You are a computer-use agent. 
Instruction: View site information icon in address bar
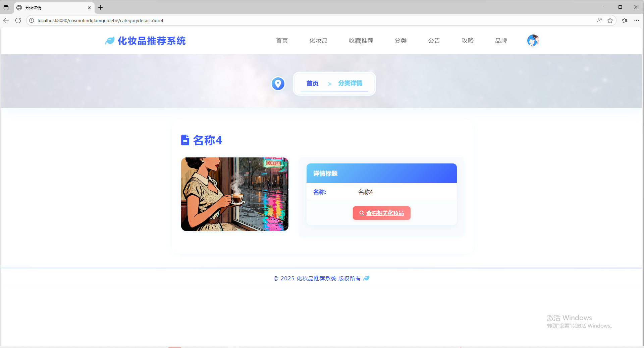(x=32, y=20)
